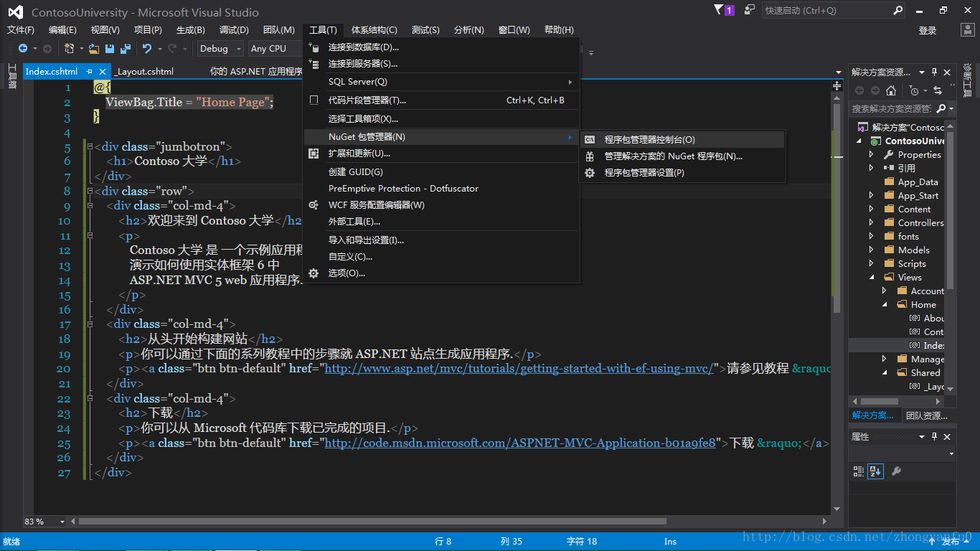Open Package Manager Settings entry
Screen dimensions: 980x551
pyautogui.click(x=682, y=173)
